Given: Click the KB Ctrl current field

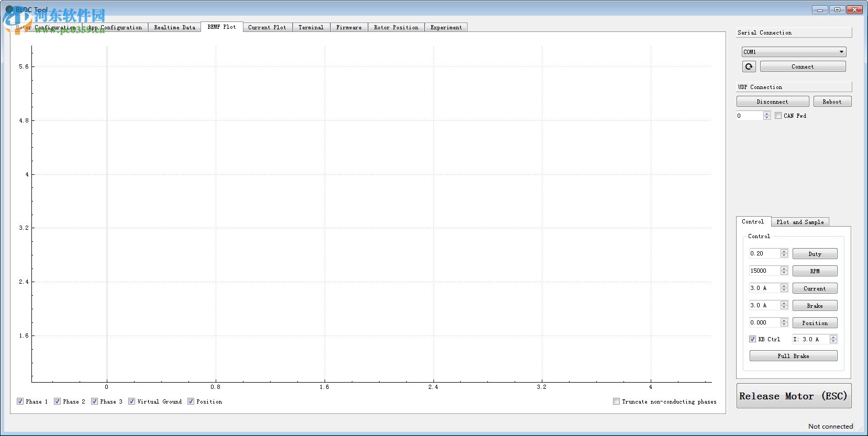Looking at the screenshot, I should click(x=811, y=339).
